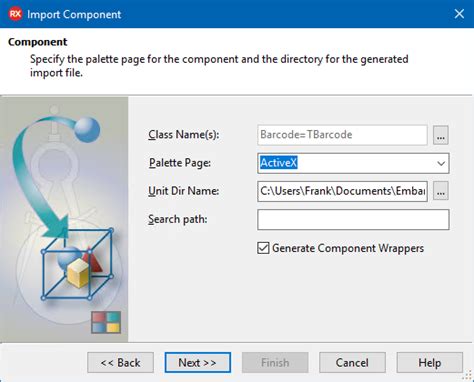The height and width of the screenshot is (382, 474).
Task: Select the ActiveX text in the Palette Page combo box
Action: click(x=279, y=163)
